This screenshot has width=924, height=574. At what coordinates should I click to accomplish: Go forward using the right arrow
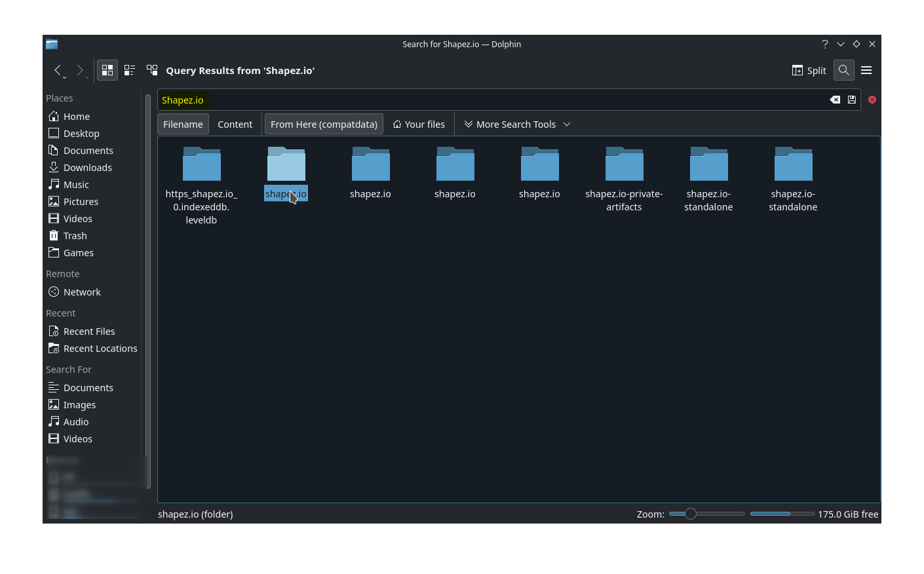tap(80, 70)
